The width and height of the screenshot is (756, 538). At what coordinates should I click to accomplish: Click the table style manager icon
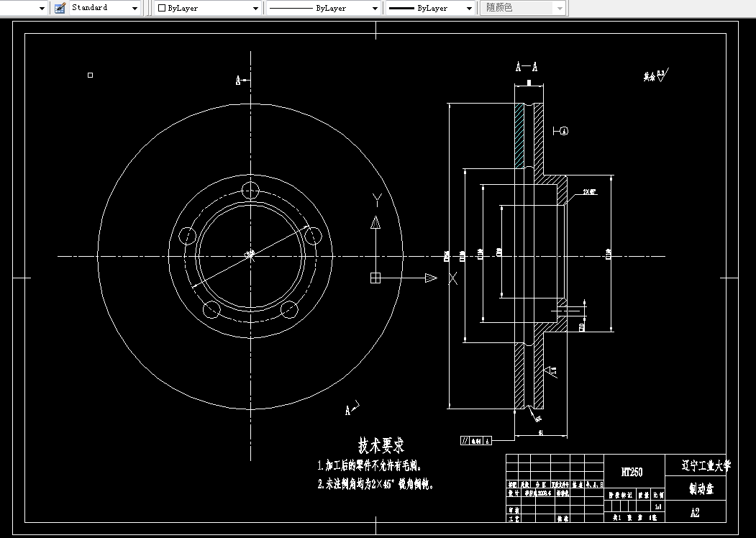pos(60,8)
